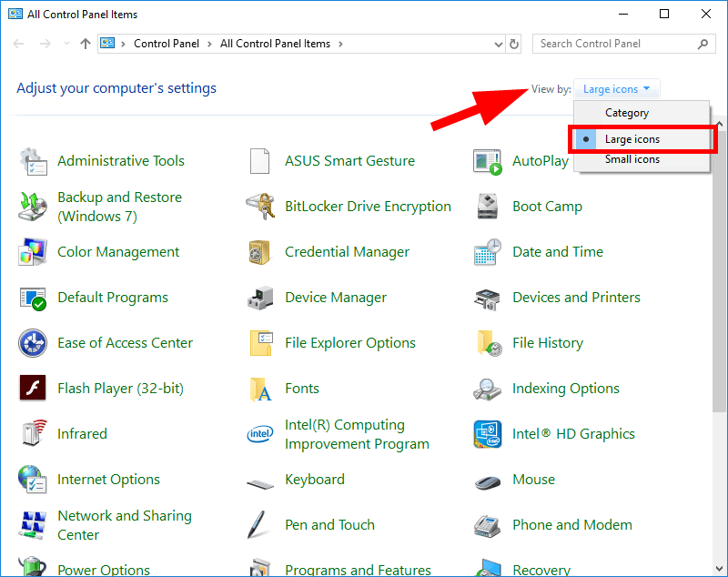Open the Infrared icon

[x=35, y=432]
